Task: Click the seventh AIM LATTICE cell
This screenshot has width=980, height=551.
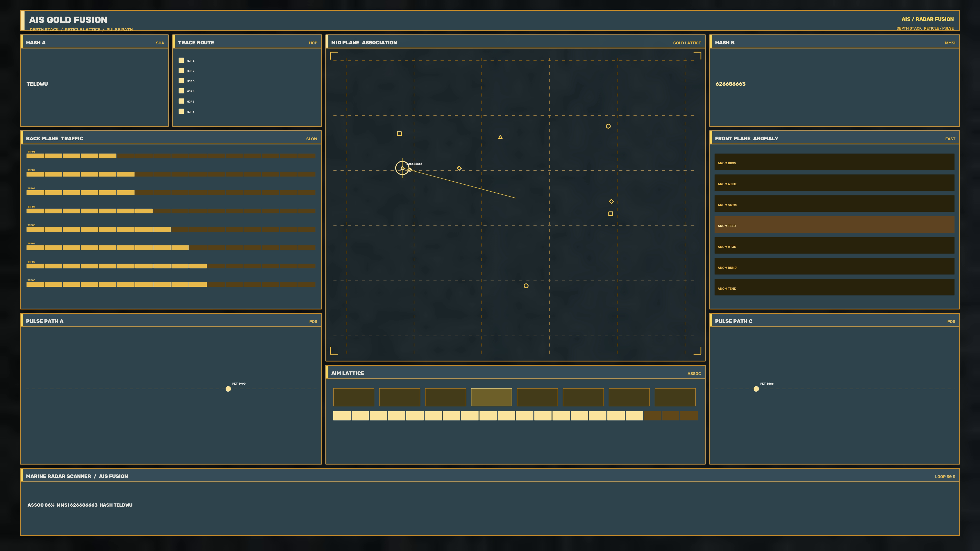Action: click(x=629, y=397)
